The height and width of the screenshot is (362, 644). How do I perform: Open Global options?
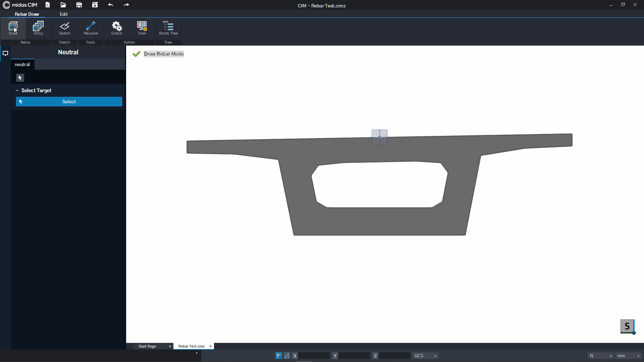(117, 28)
